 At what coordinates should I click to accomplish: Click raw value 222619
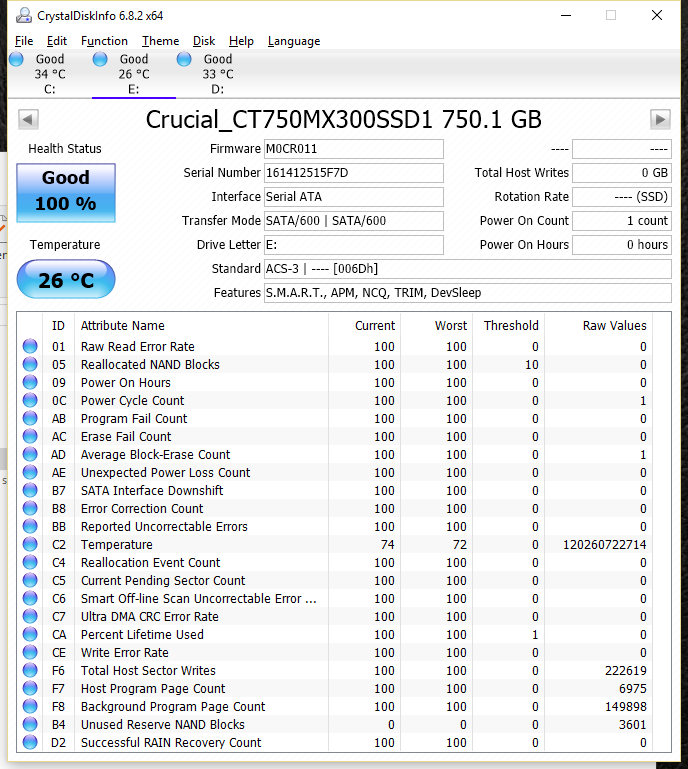(626, 670)
